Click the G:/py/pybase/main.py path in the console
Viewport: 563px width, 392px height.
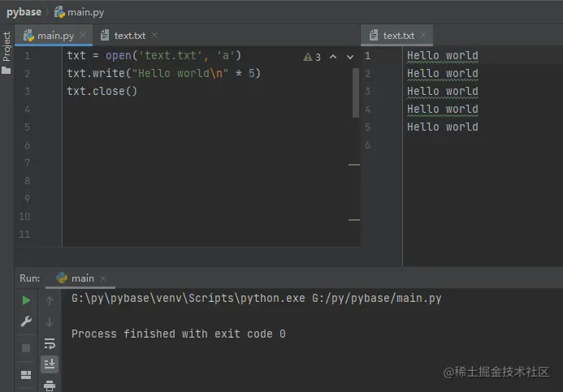(x=377, y=299)
